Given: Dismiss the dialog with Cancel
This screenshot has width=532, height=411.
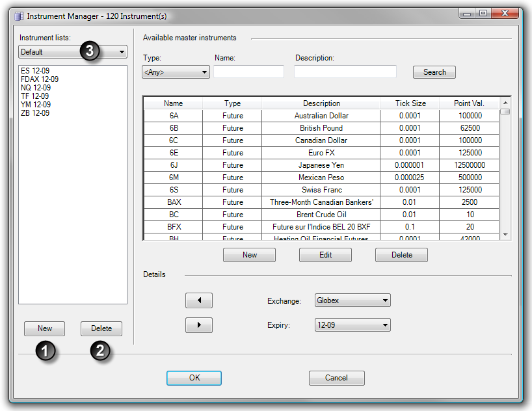Looking at the screenshot, I should pyautogui.click(x=336, y=378).
